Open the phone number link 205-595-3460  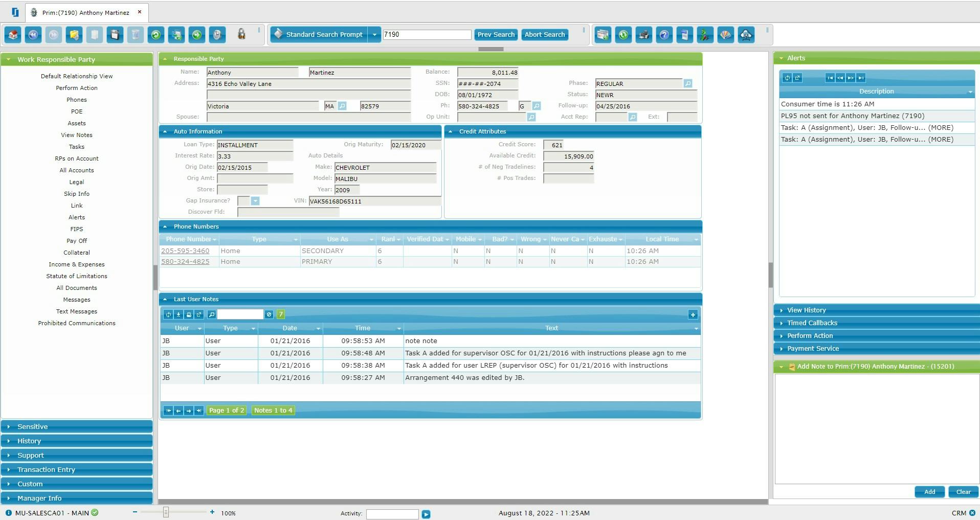[185, 251]
